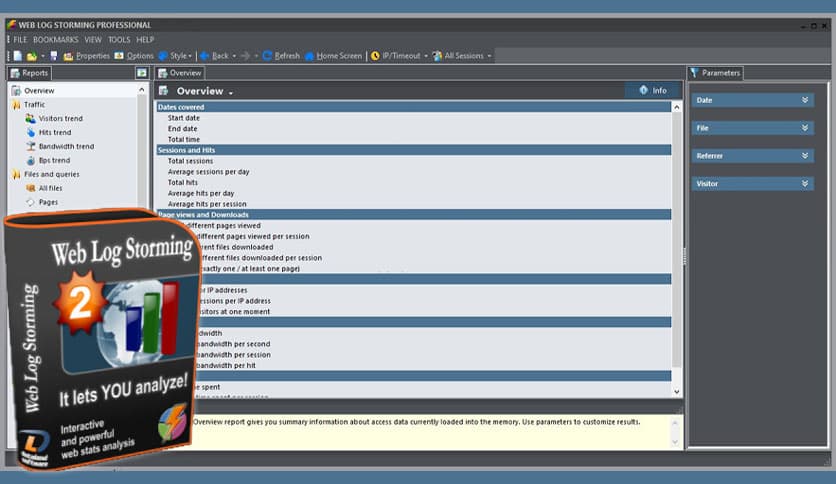Click the Average sessions per day row
The height and width of the screenshot is (484, 836).
pos(413,172)
